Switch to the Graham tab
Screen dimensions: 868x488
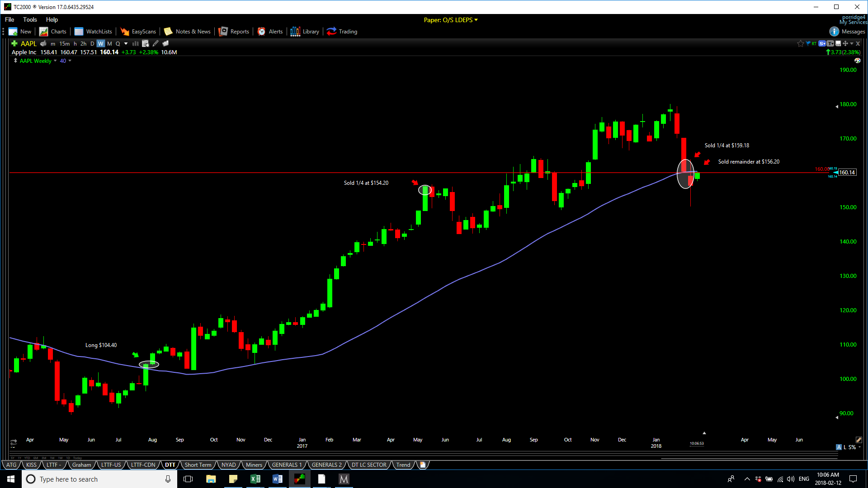coord(82,465)
